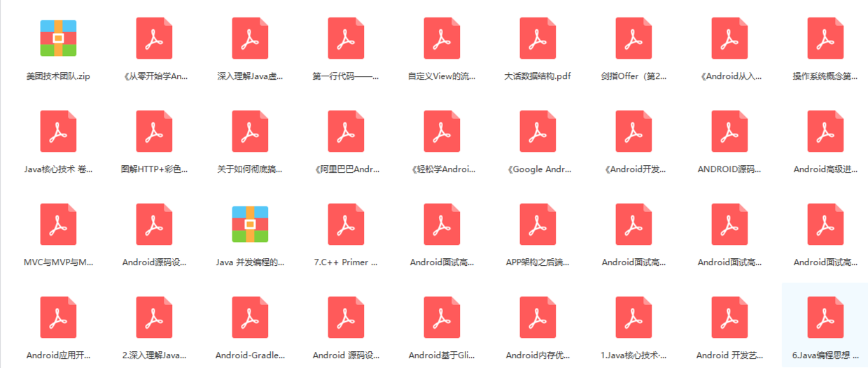Click the file name 1.Java核心技术·...
The width and height of the screenshot is (868, 368).
tap(633, 355)
